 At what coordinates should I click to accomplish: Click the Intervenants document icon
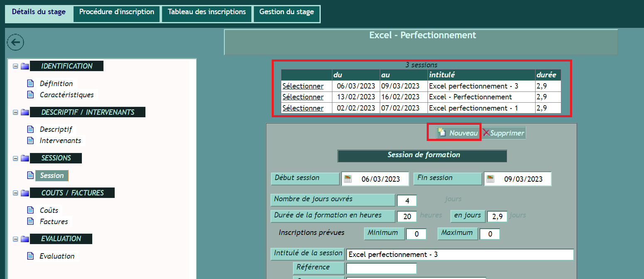[30, 141]
